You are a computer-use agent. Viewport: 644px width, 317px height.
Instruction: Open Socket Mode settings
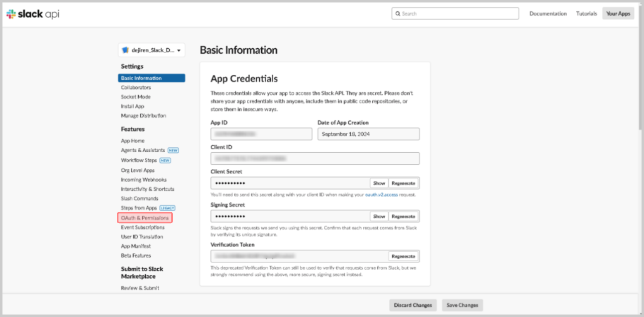click(x=135, y=97)
